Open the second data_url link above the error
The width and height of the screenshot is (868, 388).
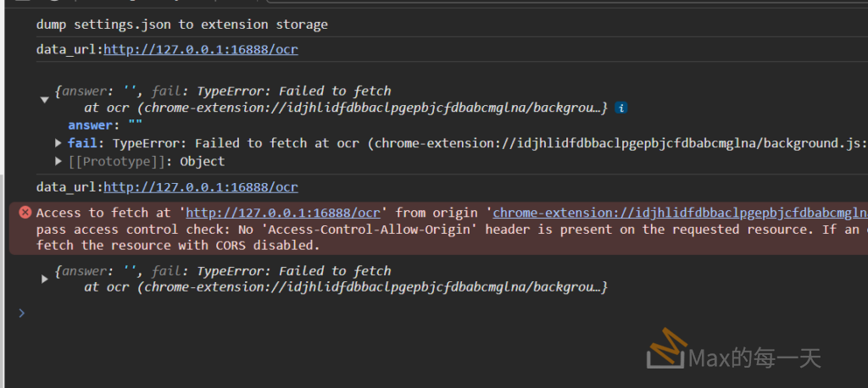[x=200, y=186]
